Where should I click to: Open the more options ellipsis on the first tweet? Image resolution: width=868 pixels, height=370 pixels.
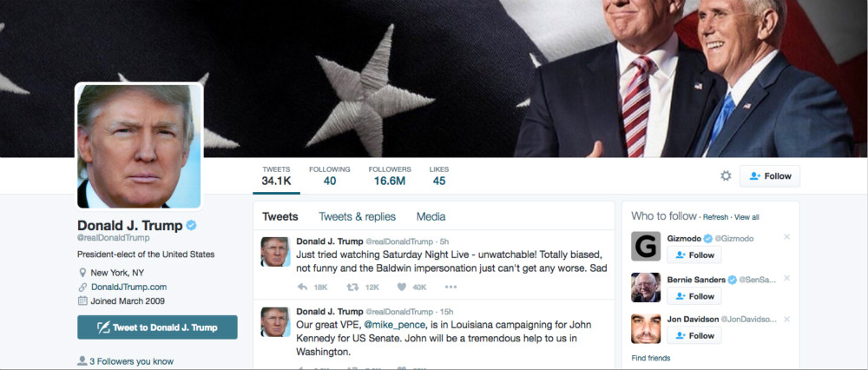coord(451,287)
